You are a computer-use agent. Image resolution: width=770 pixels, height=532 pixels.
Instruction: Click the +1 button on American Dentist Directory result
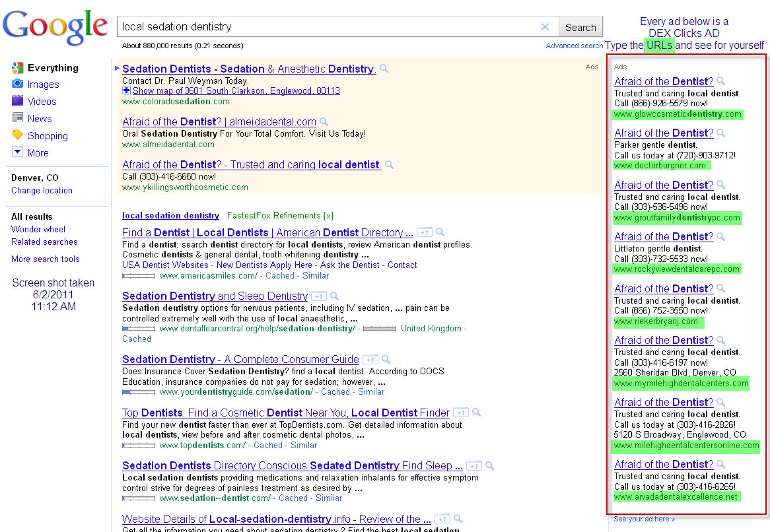pyautogui.click(x=425, y=232)
